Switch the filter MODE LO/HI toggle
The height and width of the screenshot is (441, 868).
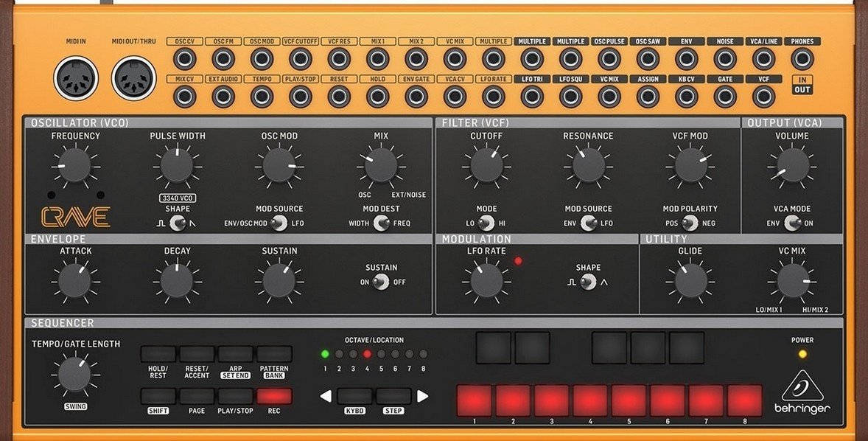[486, 223]
